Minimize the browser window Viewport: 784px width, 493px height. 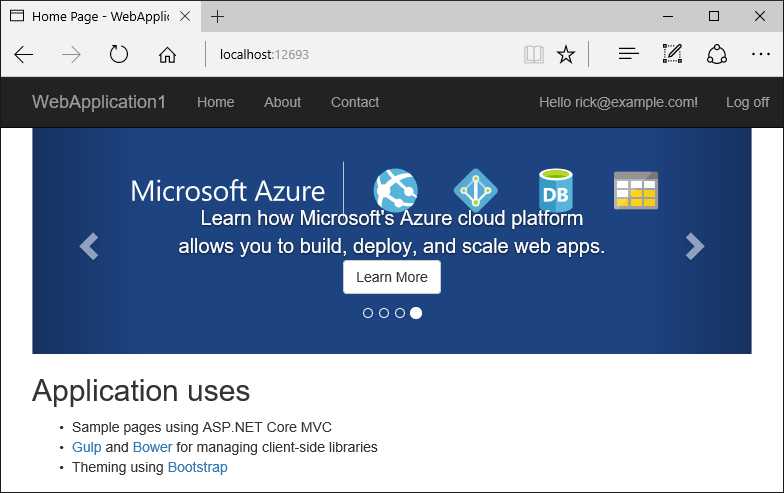click(x=668, y=16)
